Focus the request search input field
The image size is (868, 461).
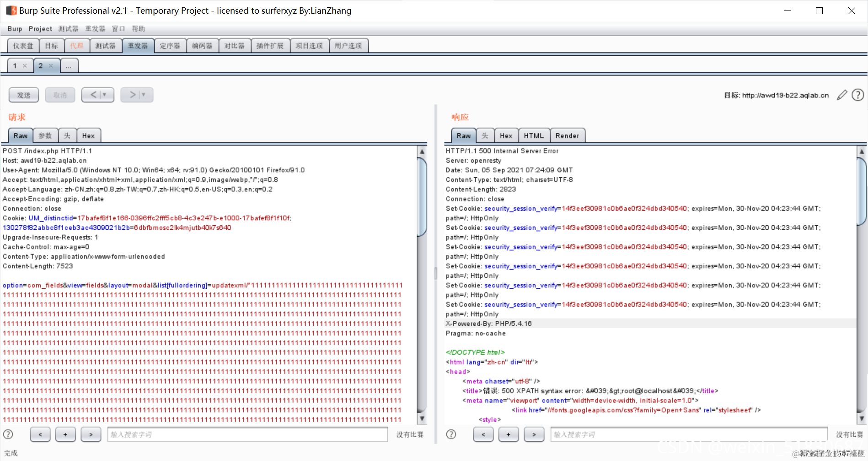pos(247,435)
